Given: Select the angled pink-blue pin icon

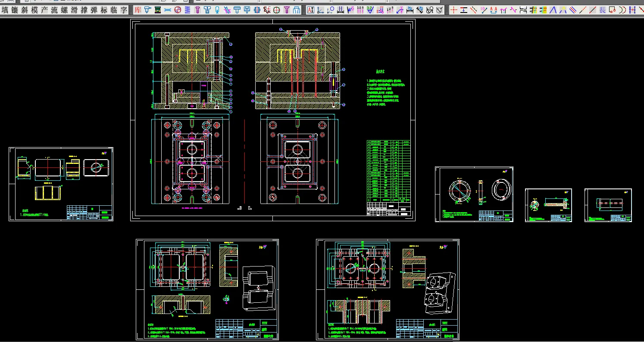Looking at the screenshot, I should click(228, 10).
